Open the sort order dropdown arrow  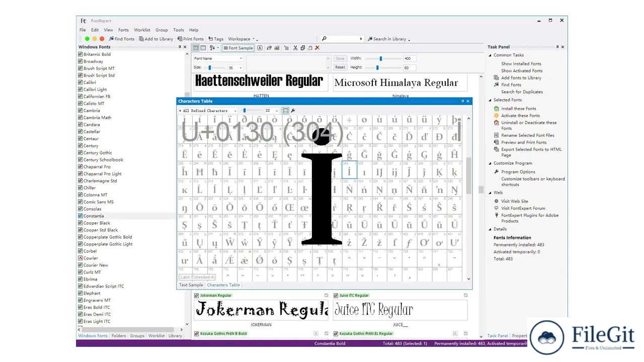coord(218,48)
